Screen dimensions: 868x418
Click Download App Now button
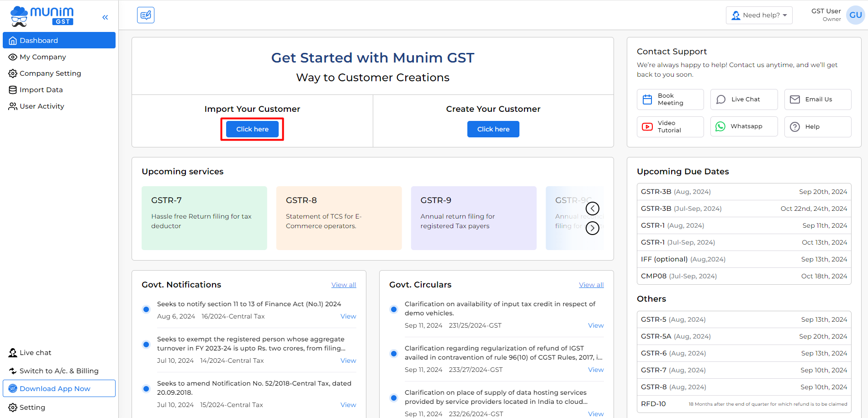59,388
